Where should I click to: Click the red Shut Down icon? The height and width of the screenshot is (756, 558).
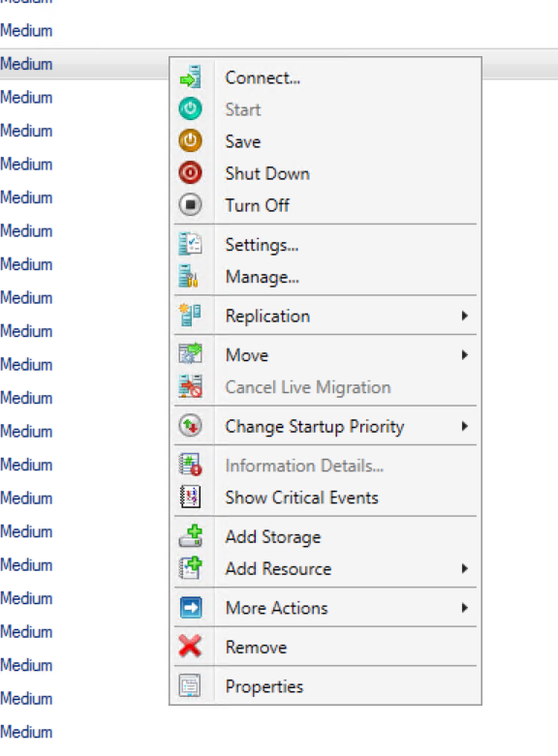190,172
